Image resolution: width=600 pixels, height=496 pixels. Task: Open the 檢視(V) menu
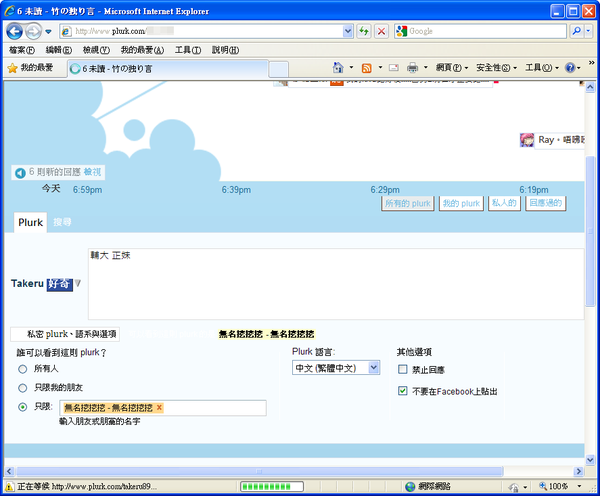point(96,50)
